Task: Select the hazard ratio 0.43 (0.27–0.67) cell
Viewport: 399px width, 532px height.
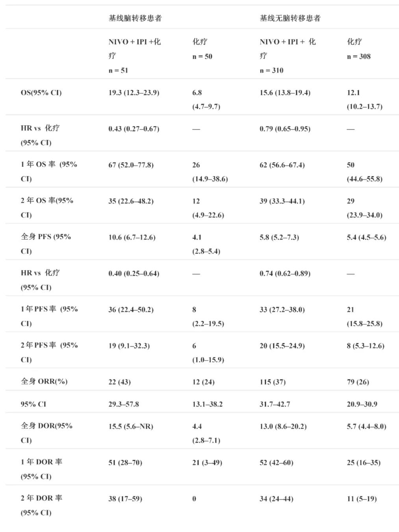Action: click(134, 129)
